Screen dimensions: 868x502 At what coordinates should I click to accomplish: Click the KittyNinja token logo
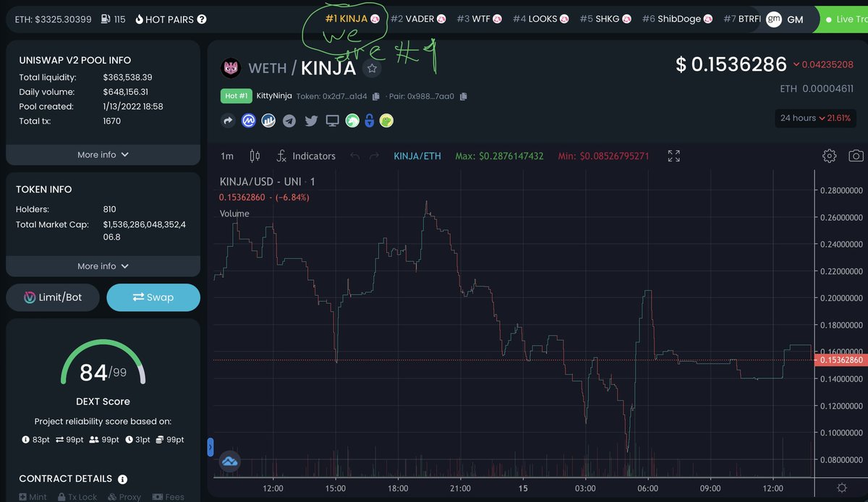click(231, 68)
